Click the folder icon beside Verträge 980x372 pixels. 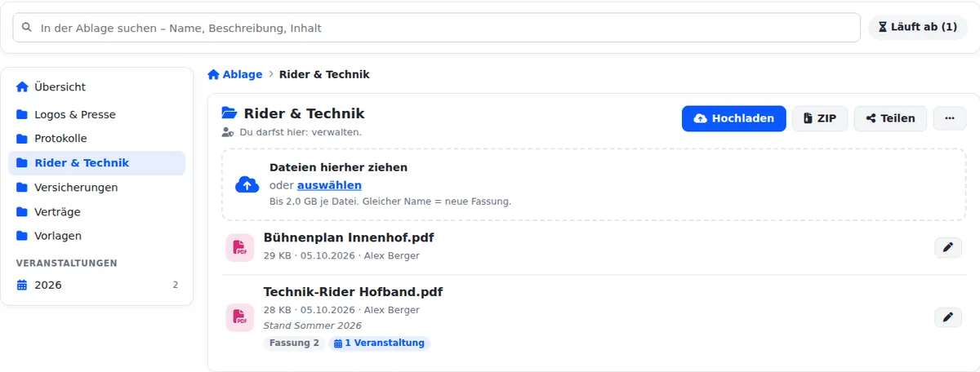click(22, 211)
